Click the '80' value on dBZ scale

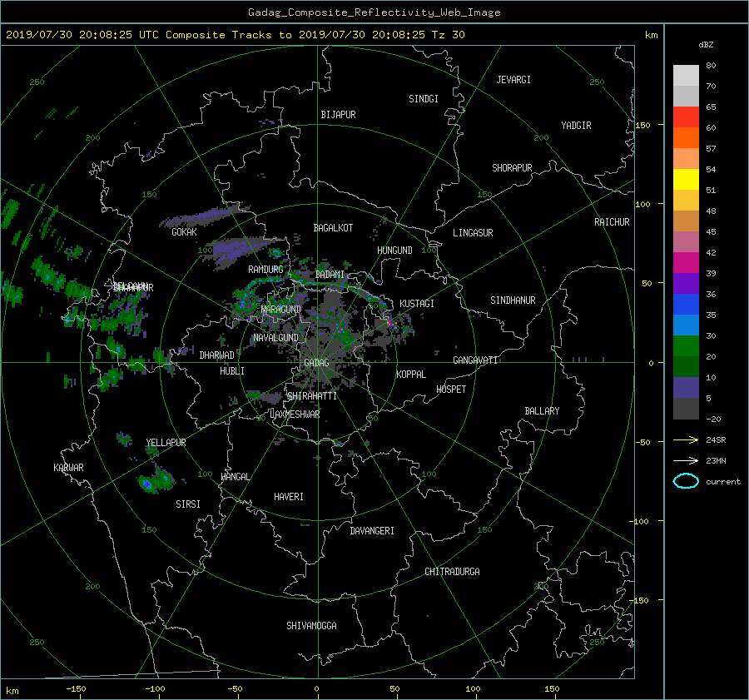click(x=711, y=66)
